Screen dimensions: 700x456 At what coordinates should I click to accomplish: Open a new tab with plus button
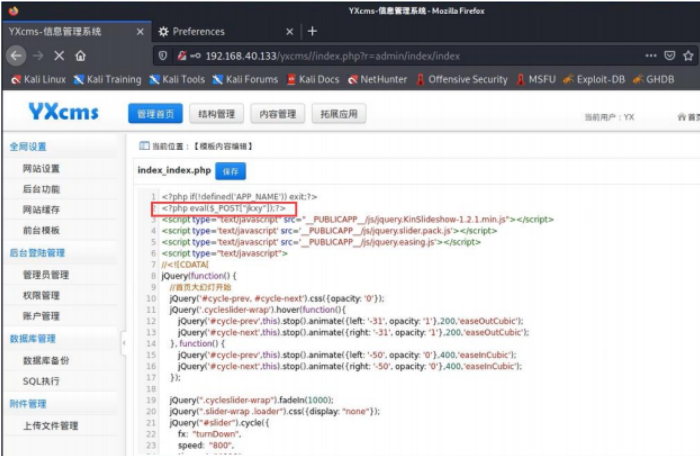click(312, 31)
